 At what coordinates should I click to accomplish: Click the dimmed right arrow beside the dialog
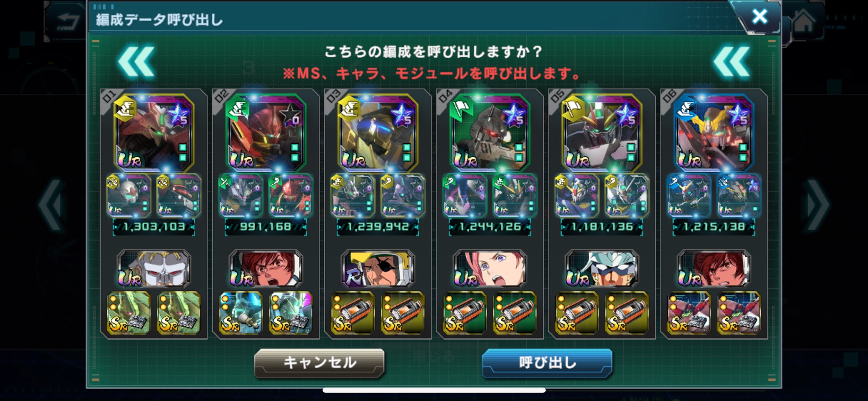[x=817, y=206]
